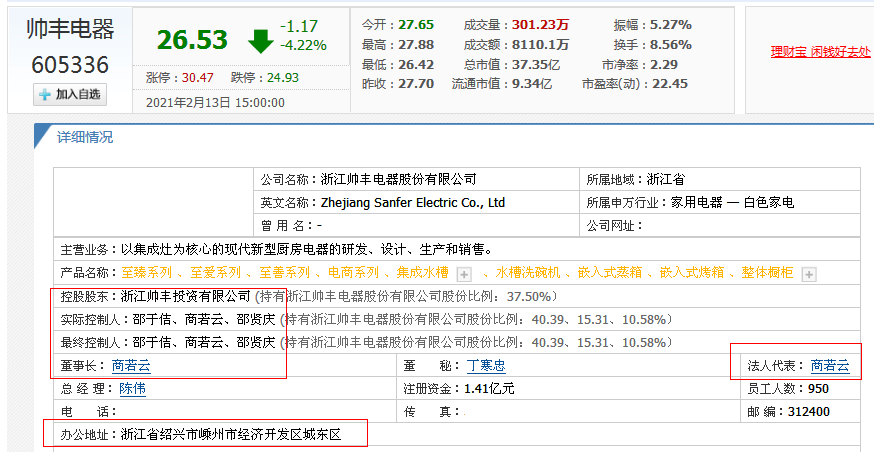Click 注册资金 value 1.41亿元
The width and height of the screenshot is (874, 452).
490,388
